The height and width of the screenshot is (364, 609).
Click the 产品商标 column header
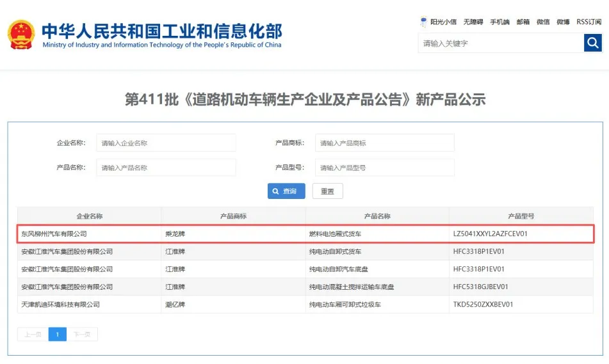pyautogui.click(x=234, y=216)
